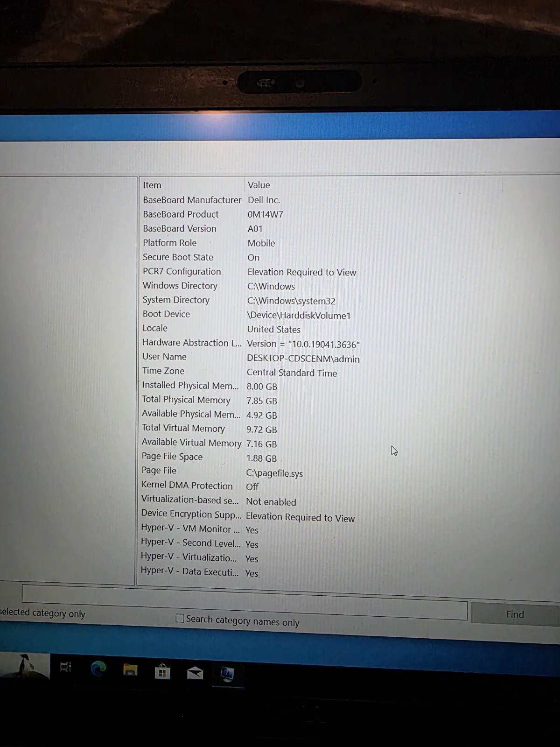Open Microsoft Store taskbar icon
The width and height of the screenshot is (560, 747).
pos(162,672)
